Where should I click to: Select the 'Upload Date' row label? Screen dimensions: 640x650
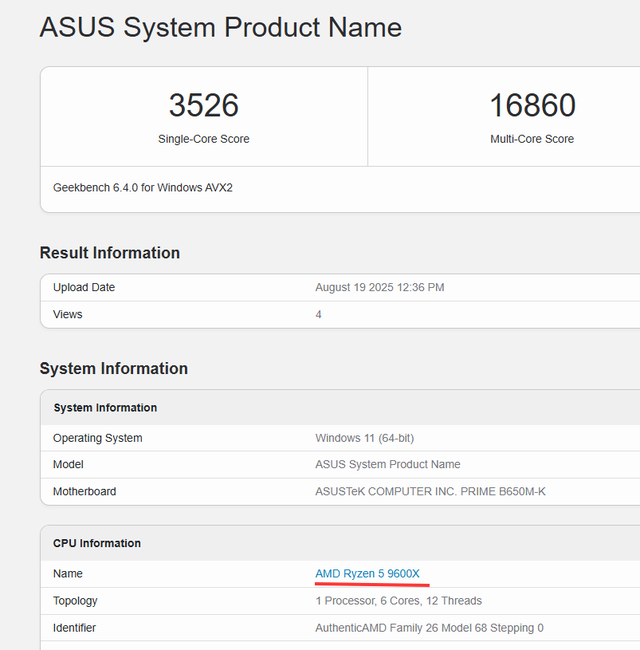coord(84,287)
